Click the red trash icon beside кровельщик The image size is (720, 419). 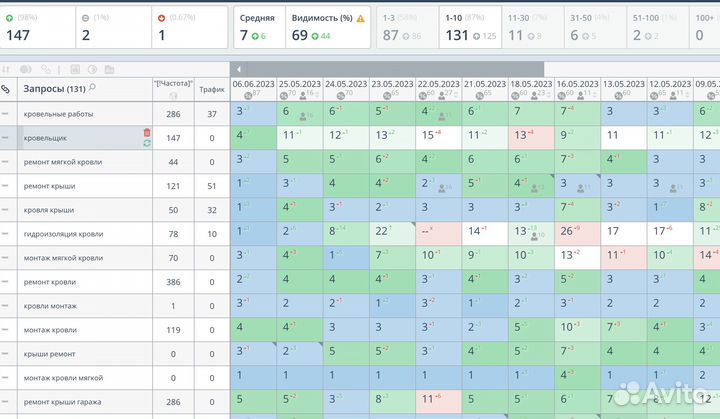click(x=147, y=132)
